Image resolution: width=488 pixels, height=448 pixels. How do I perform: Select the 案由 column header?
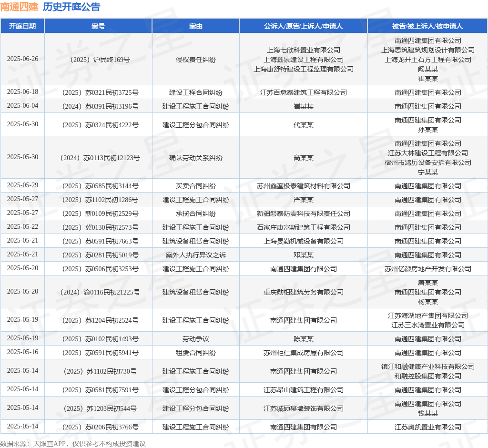195,26
